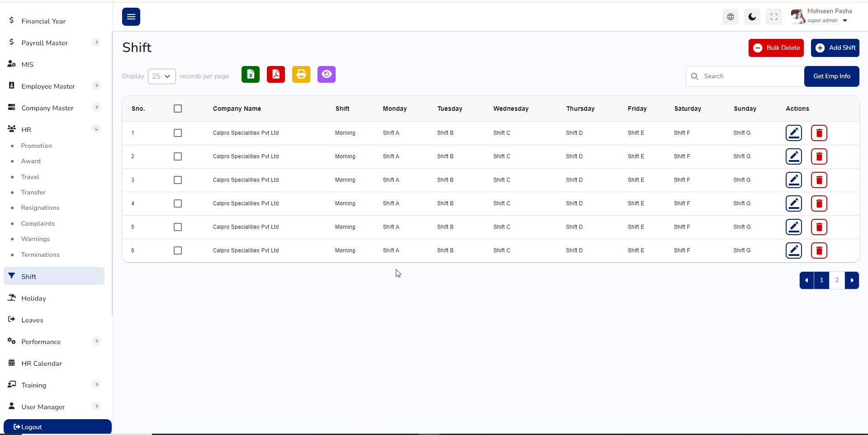Open super admin account dropdown arrow

tap(844, 21)
